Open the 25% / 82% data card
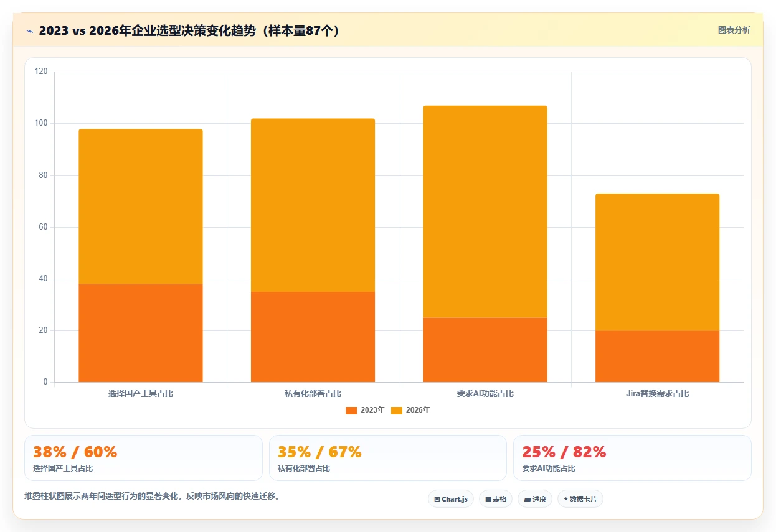This screenshot has height=532, width=776. (x=632, y=458)
